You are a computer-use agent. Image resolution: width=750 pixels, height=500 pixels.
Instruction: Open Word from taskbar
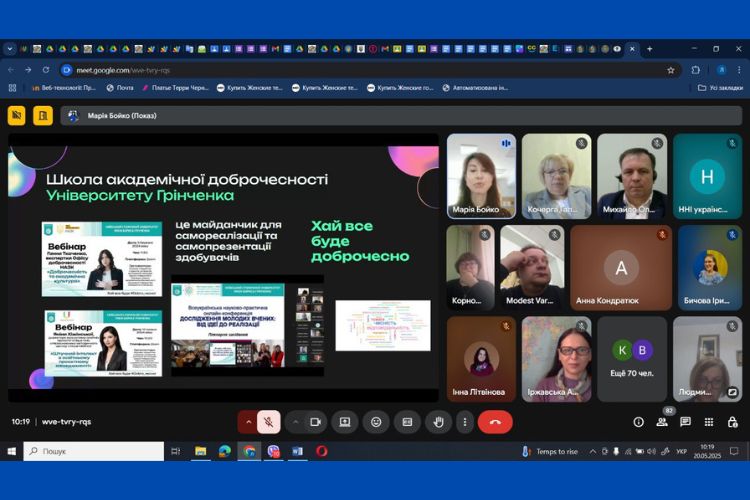click(297, 451)
